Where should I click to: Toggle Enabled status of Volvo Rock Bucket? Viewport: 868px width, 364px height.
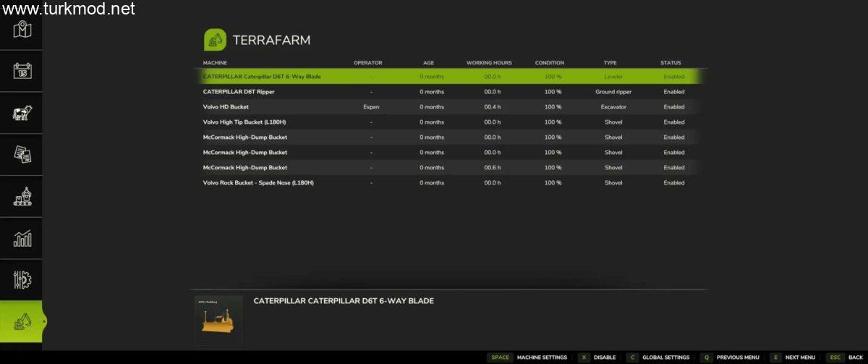[x=673, y=183]
